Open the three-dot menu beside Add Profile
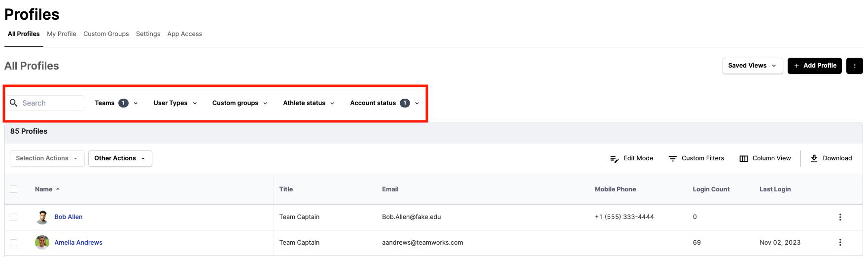 (x=854, y=66)
